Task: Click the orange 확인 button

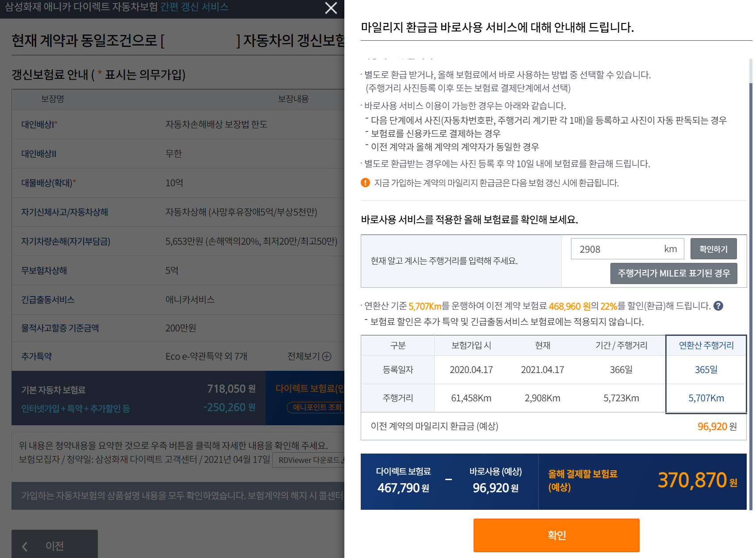Action: coord(556,535)
